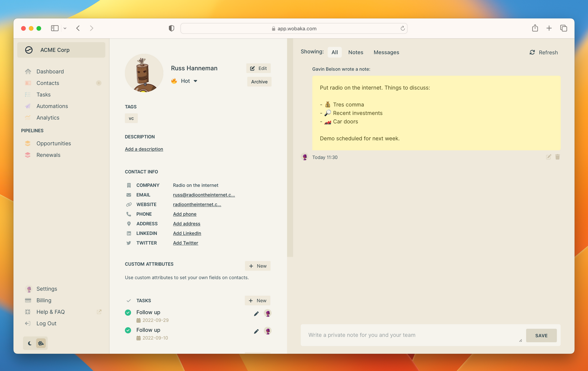Add new custom attribute

point(258,266)
